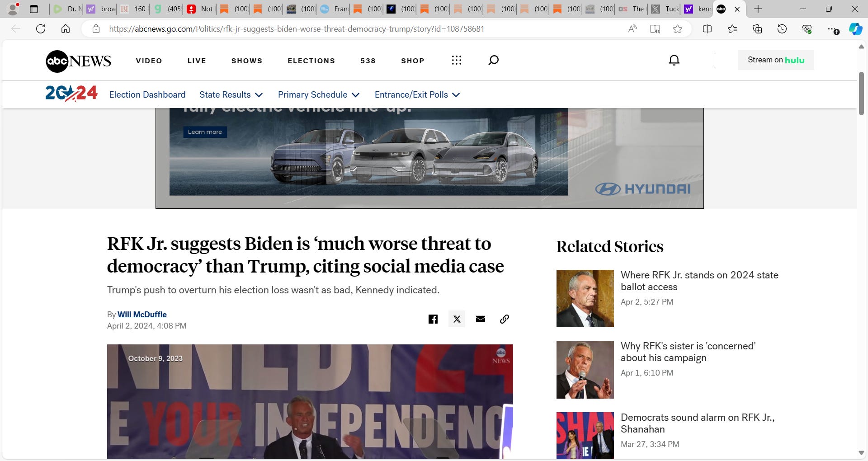Open 'Why RFK's sister is concerned' story
This screenshot has width=868, height=461.
pyautogui.click(x=688, y=352)
